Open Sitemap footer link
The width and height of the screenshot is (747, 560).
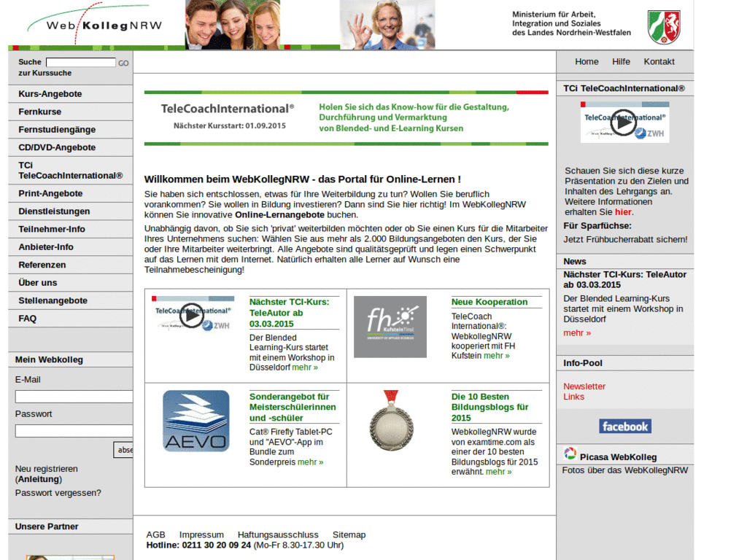349,534
